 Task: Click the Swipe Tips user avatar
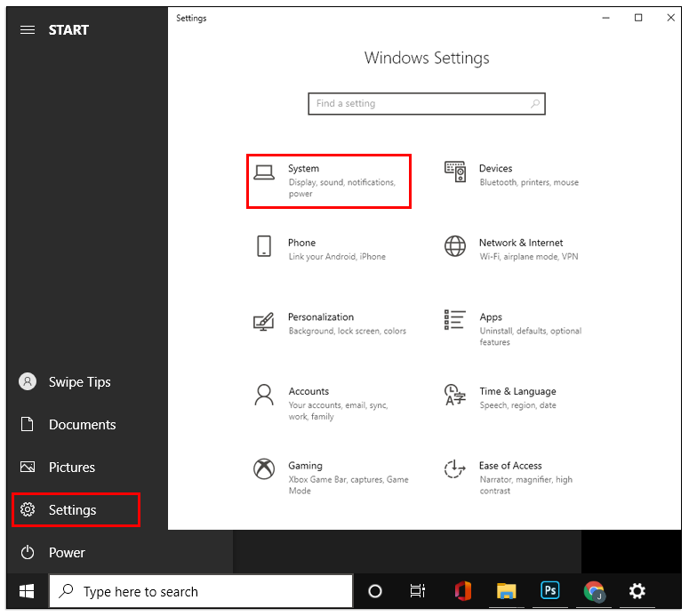pos(28,381)
